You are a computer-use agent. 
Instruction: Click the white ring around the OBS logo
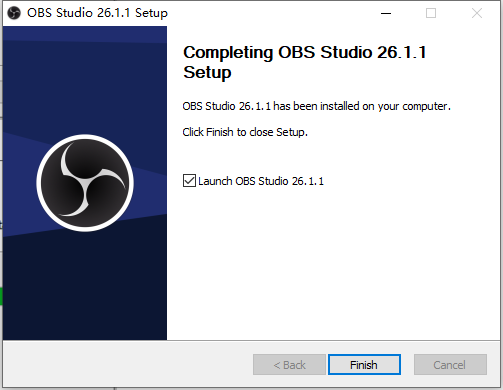click(x=85, y=137)
